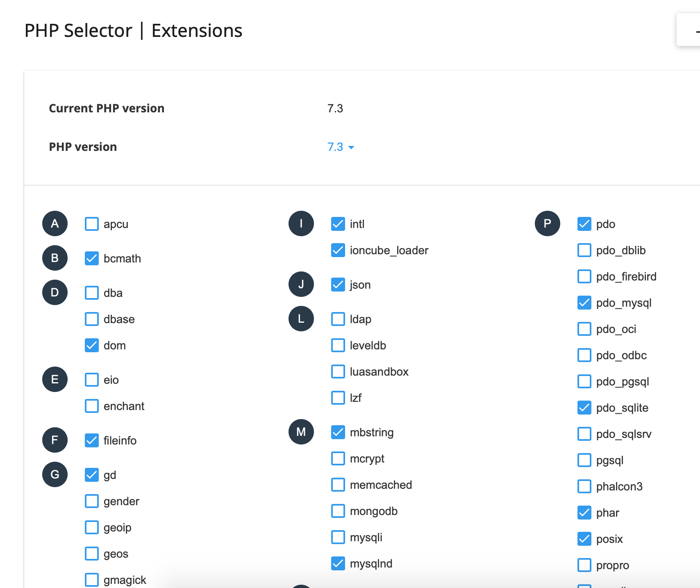Click the dropdown arrow beside 7.3
Viewport: 700px width, 588px height.
[x=351, y=147]
